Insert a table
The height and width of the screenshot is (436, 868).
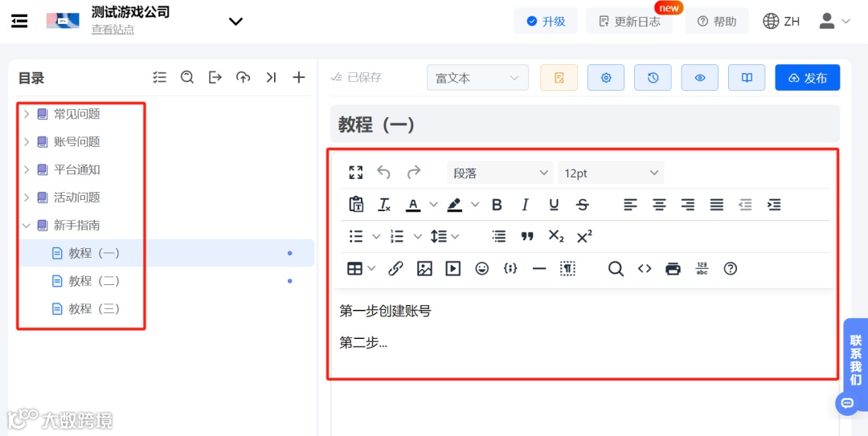(355, 269)
